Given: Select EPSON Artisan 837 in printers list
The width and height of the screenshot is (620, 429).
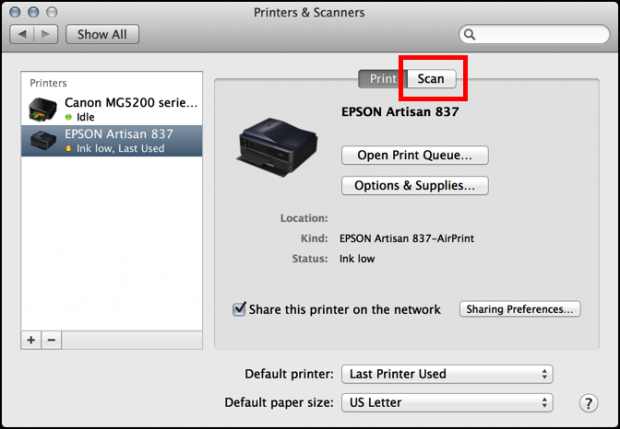Looking at the screenshot, I should click(x=112, y=141).
